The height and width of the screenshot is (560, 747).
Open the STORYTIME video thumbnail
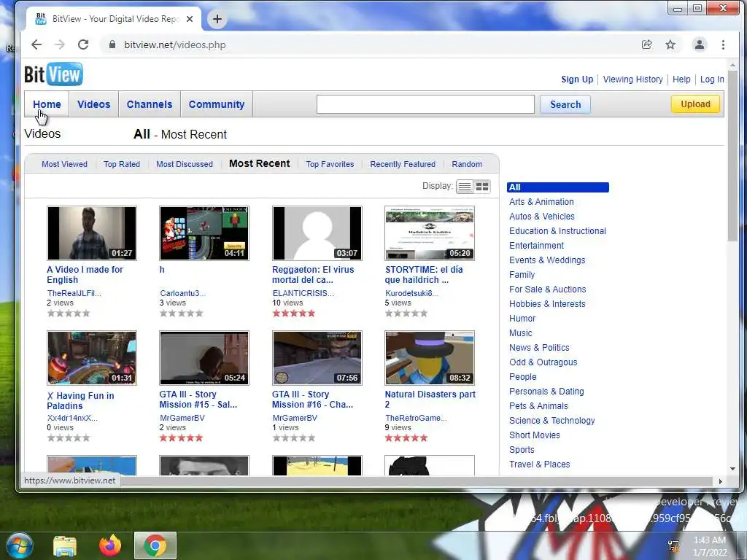point(430,233)
